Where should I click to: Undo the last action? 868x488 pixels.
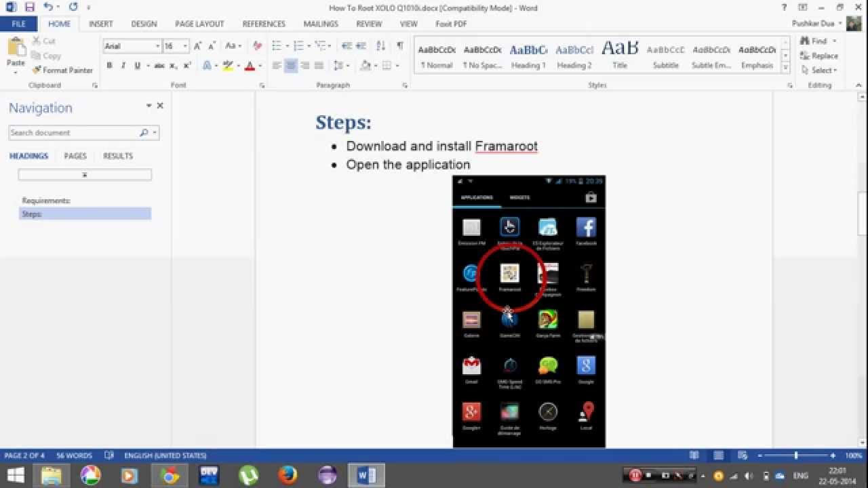tap(48, 7)
